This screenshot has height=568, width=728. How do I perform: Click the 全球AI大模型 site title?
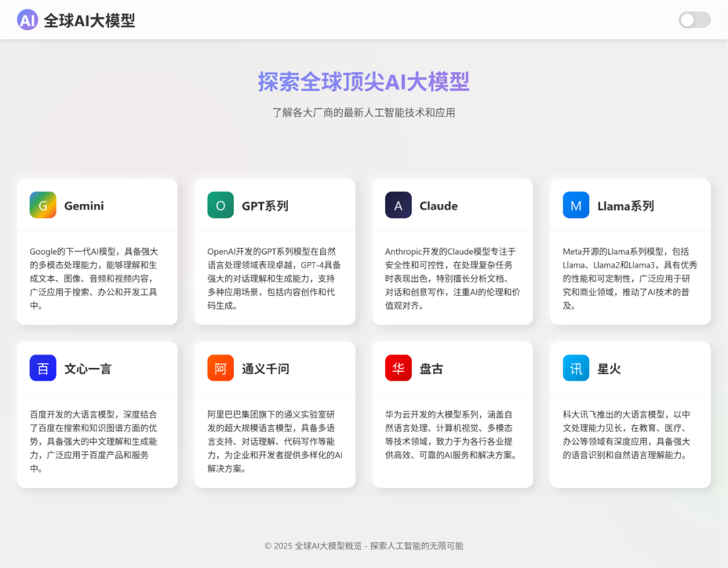(x=89, y=20)
